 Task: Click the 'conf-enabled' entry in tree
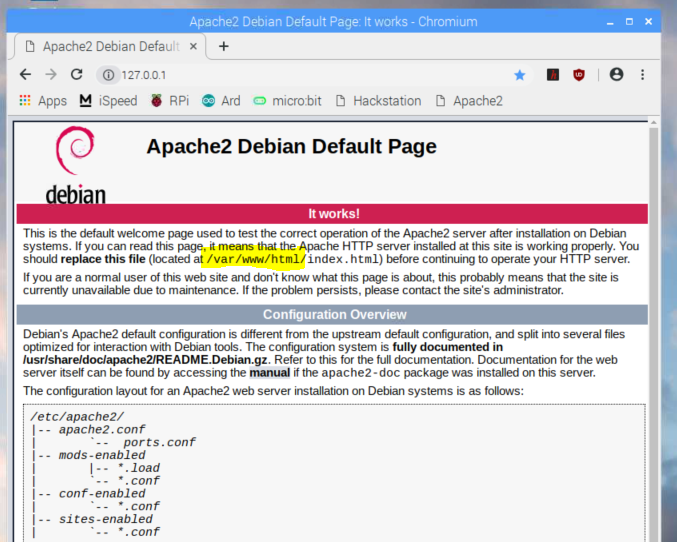(102, 494)
